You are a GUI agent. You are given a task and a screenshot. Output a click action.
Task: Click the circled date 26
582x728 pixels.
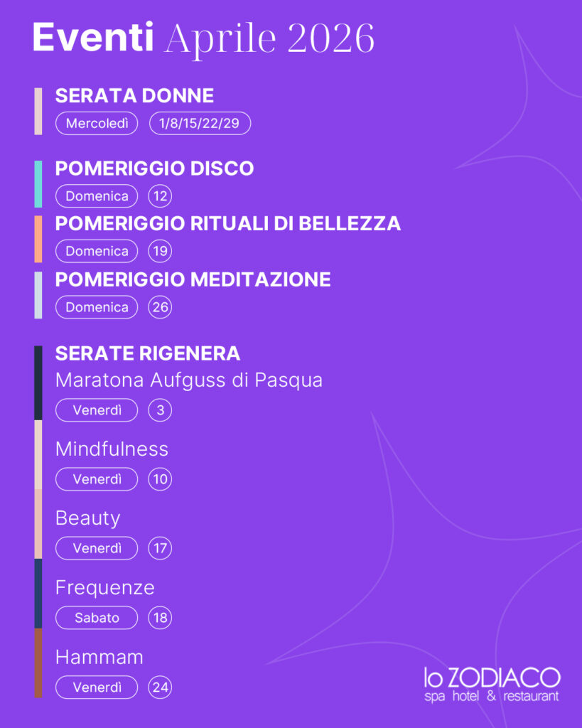(160, 307)
